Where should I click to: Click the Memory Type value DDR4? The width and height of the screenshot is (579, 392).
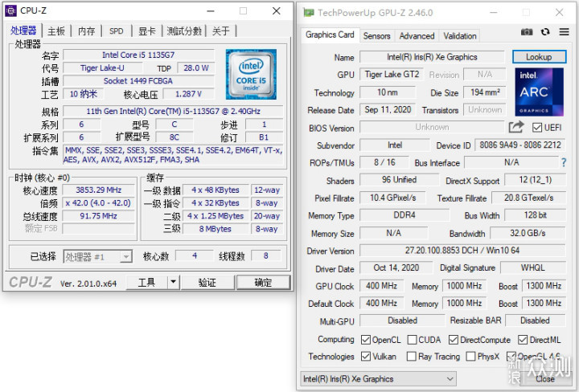(404, 215)
